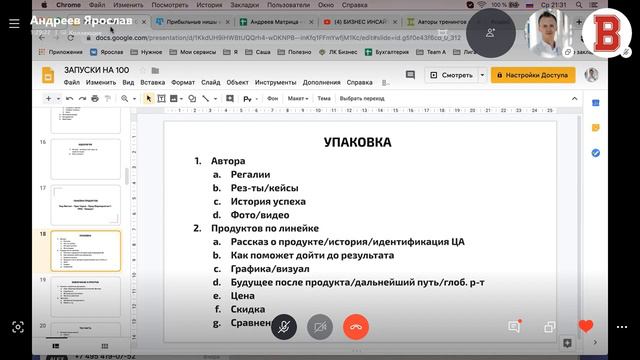Expand the insert image dropdown

tap(181, 99)
